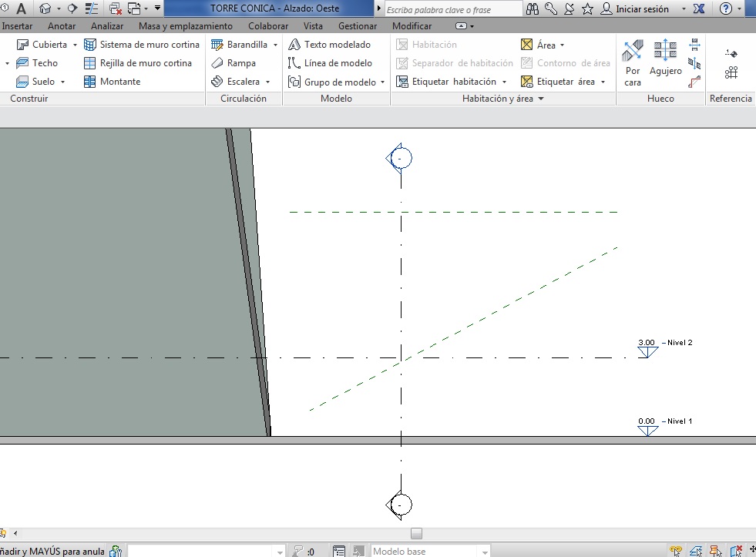Click the horizontal scrollbar thumb

(x=416, y=533)
